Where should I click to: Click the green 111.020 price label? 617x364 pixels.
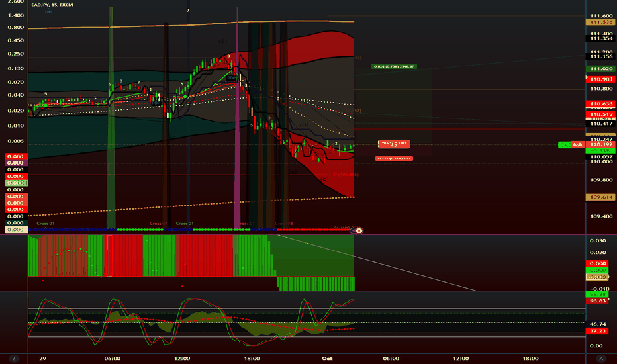coord(600,69)
